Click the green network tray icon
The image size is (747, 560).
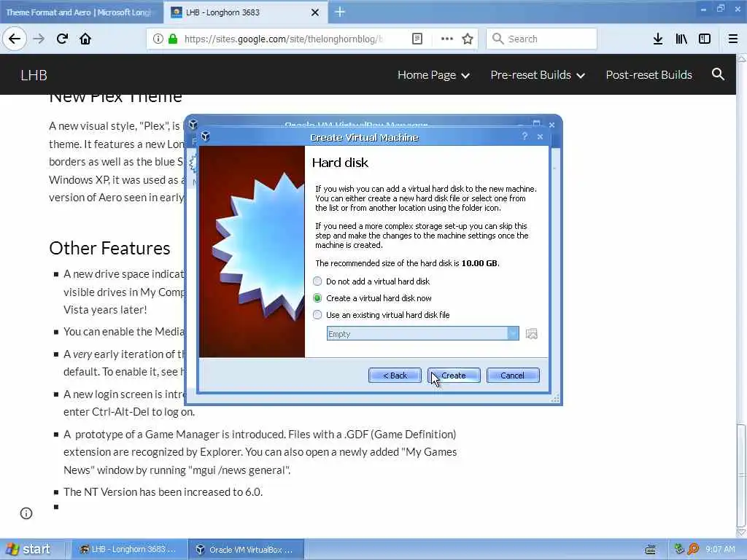point(679,549)
